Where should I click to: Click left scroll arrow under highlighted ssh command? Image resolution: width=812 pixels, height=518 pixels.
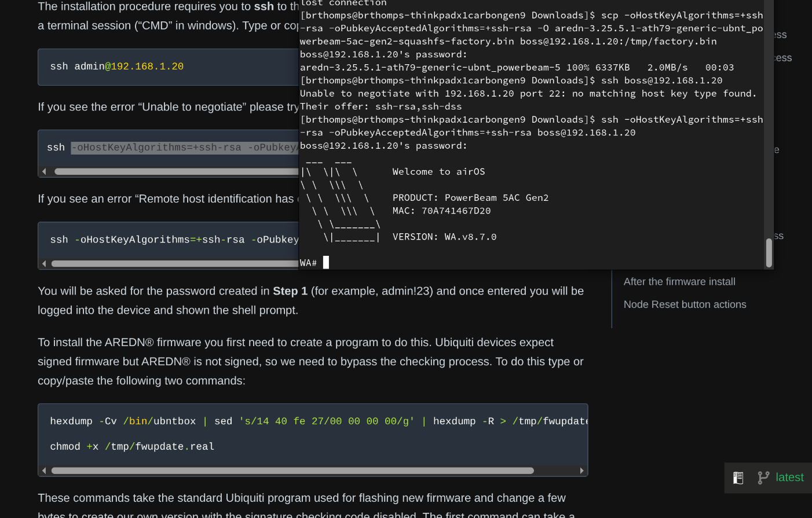[x=45, y=171]
